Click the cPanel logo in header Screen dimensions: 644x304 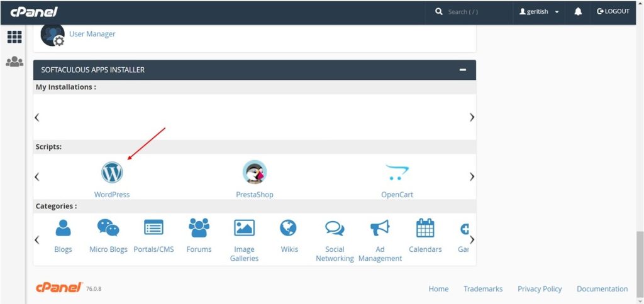(x=34, y=12)
